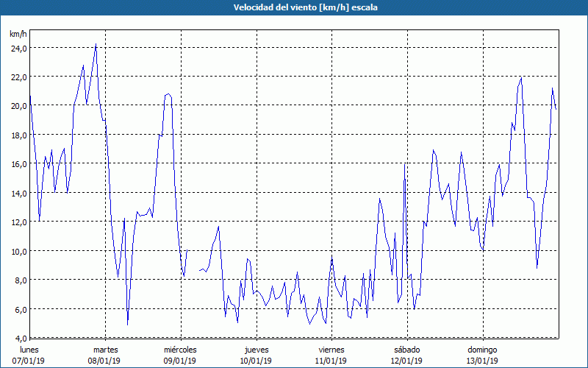Click the 24 km/h peak on Monday's curve

pyautogui.click(x=96, y=45)
